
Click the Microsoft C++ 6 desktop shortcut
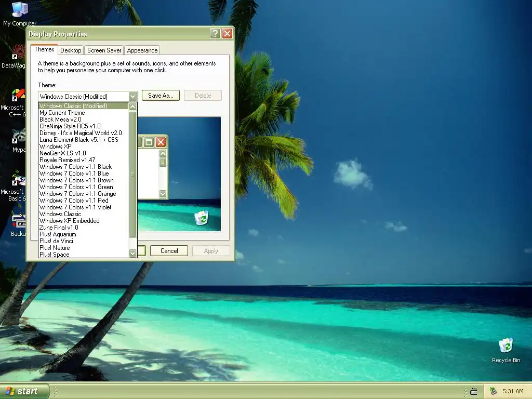(14, 103)
